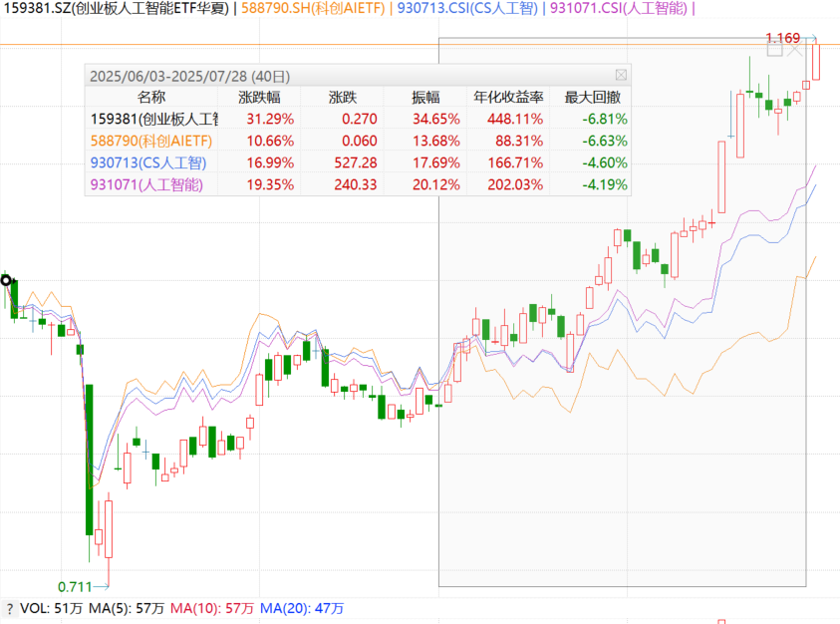Click the 涨跌 column header

pos(343,97)
